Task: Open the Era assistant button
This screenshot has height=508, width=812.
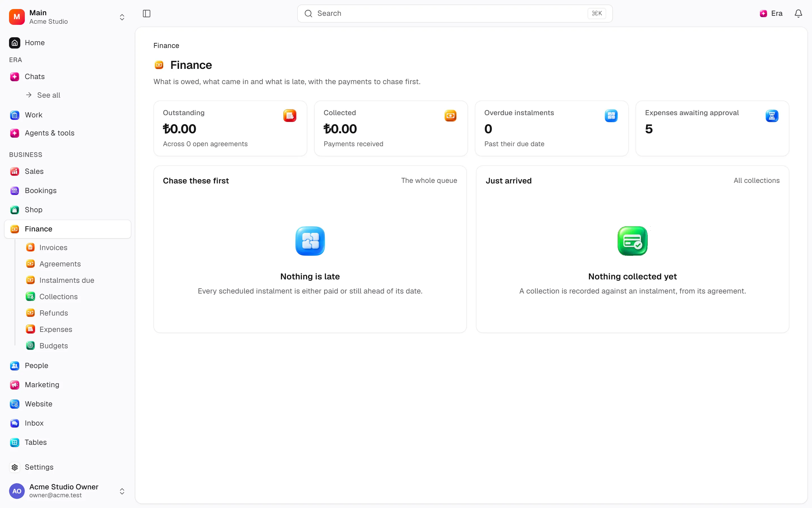Action: pyautogui.click(x=771, y=14)
